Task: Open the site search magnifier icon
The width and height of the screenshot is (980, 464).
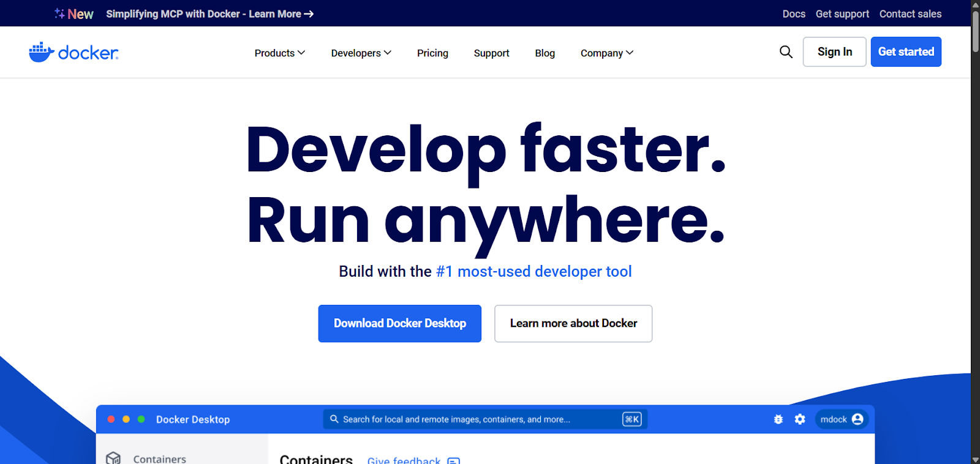Action: [x=786, y=52]
